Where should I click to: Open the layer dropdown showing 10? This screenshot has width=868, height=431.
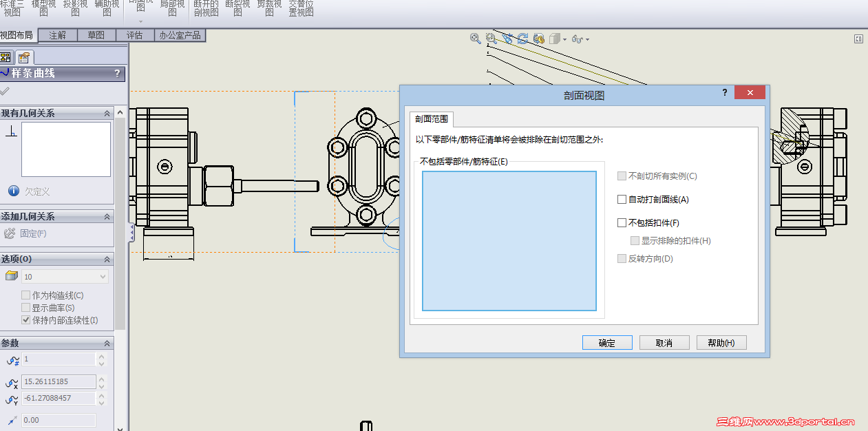(65, 277)
